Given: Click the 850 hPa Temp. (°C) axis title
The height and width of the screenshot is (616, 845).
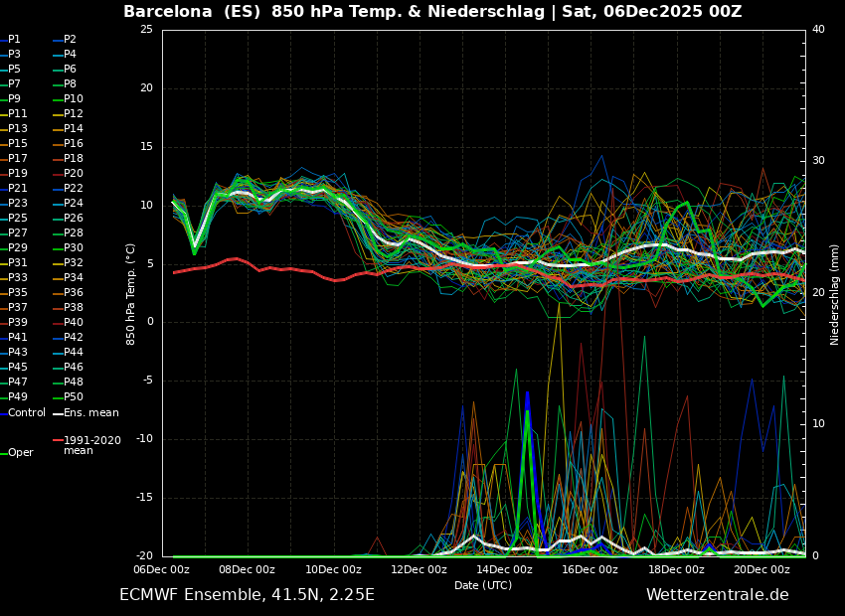Looking at the screenshot, I should click(131, 294).
